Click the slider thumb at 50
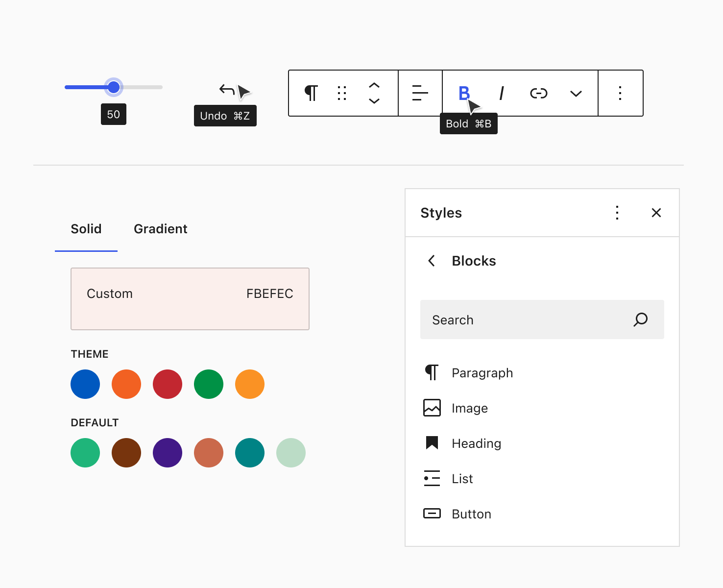723x588 pixels. 114,87
